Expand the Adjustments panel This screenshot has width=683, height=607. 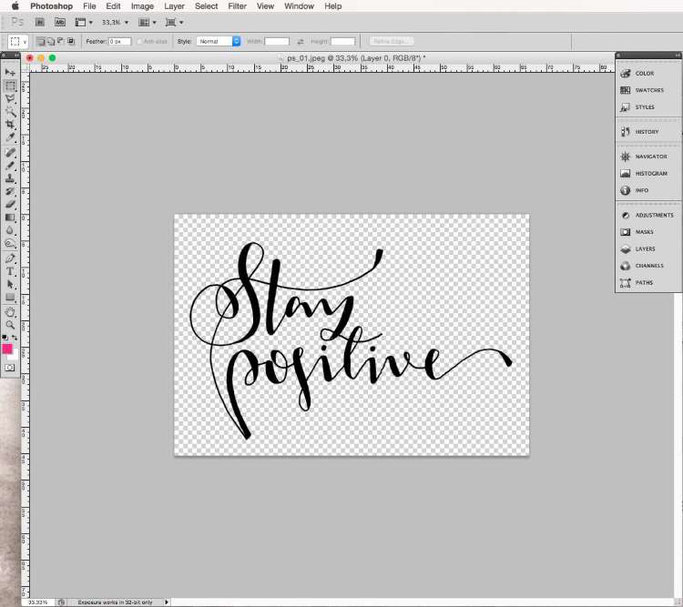(648, 215)
